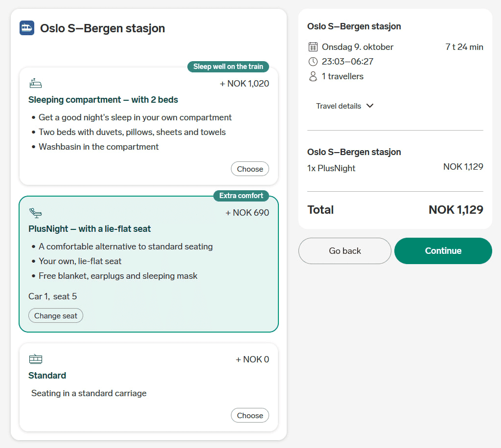Click the 'Sleep well on the train' badge
Viewport: 501px width, 448px height.
coord(228,67)
